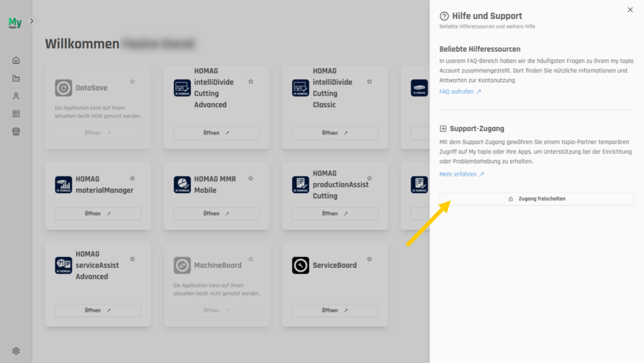Click serviceAssist Advanced app icon
This screenshot has width=644, height=363.
(63, 265)
